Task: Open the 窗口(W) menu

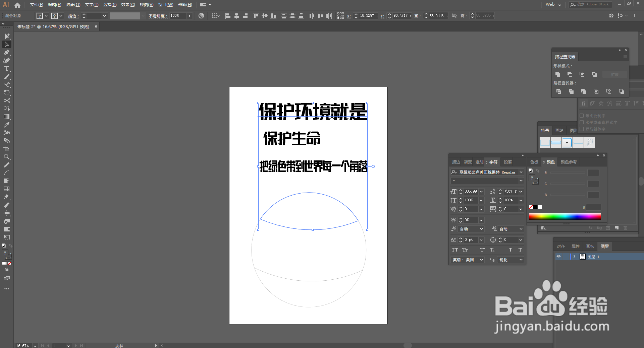Action: pyautogui.click(x=166, y=5)
